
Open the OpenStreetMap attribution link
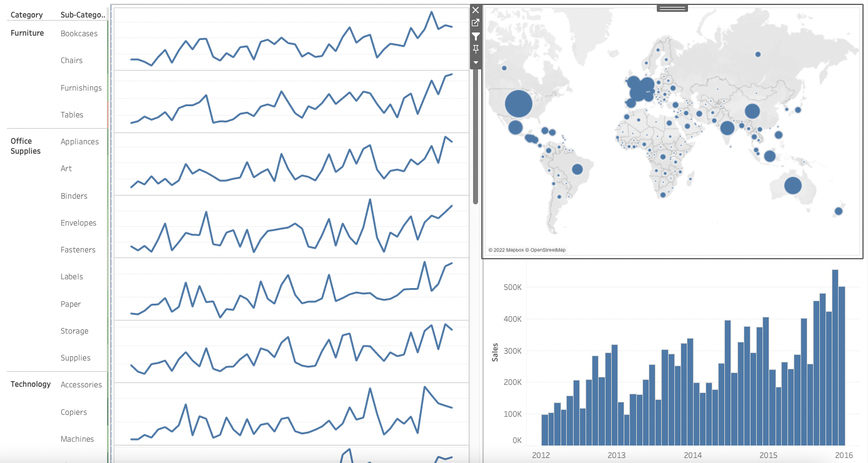pyautogui.click(x=547, y=250)
